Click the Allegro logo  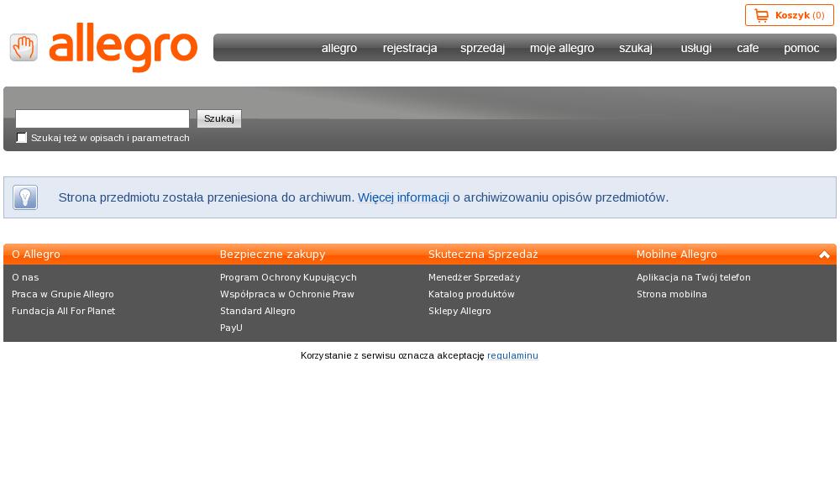coord(123,47)
